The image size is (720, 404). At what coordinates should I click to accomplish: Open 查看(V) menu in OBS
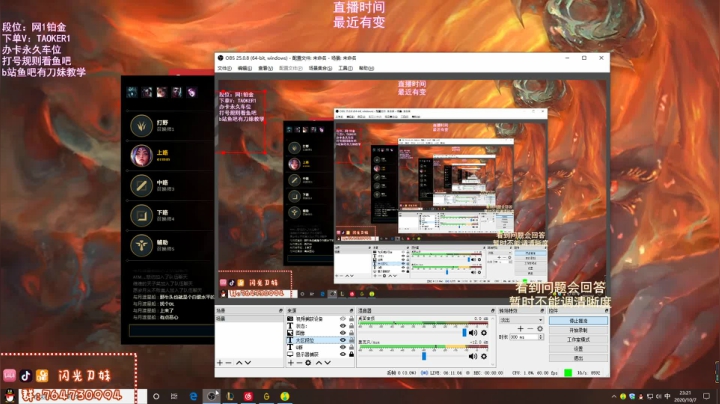coord(265,68)
